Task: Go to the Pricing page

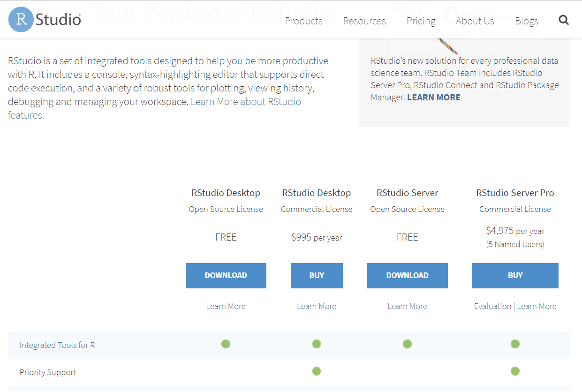Action: point(421,21)
